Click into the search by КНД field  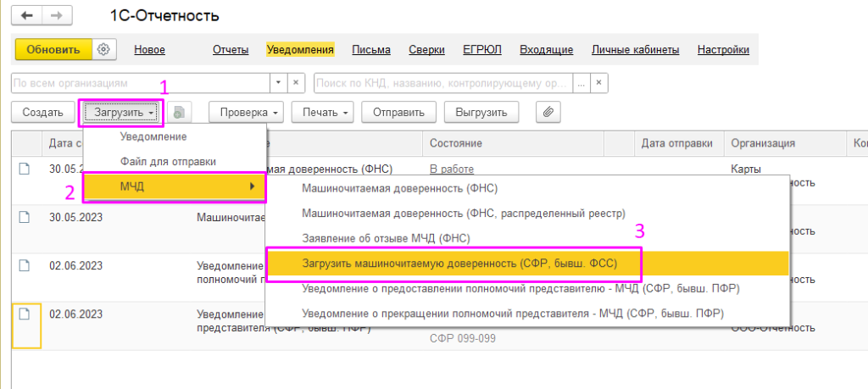[x=441, y=83]
